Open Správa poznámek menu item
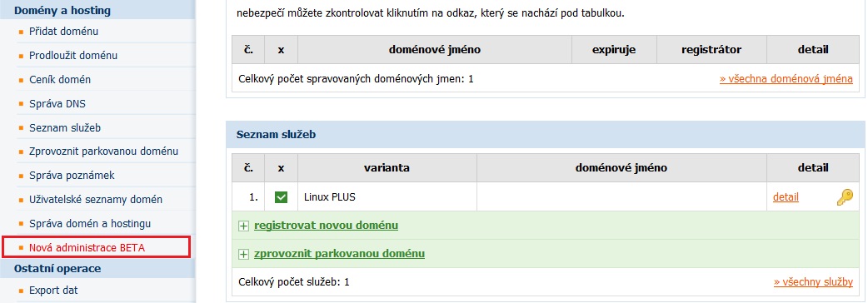Screen dimensions: 868x303 72,176
